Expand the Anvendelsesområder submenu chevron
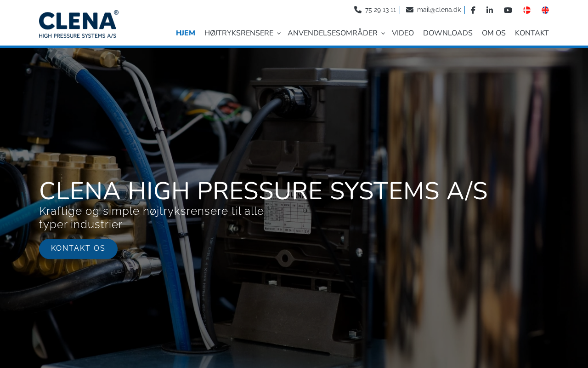Image resolution: width=588 pixels, height=368 pixels. tap(383, 34)
